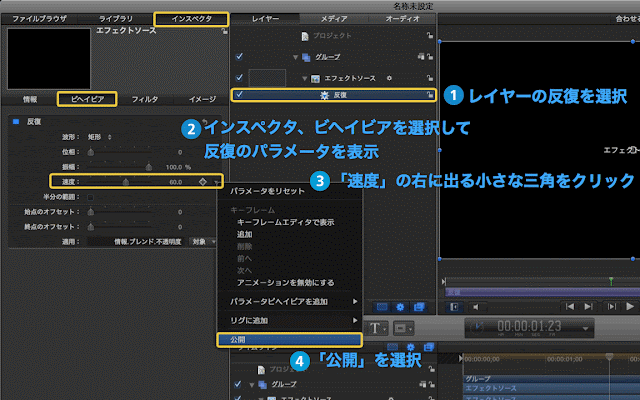Open the イメージ inspector tab
The width and height of the screenshot is (640, 400).
point(202,99)
